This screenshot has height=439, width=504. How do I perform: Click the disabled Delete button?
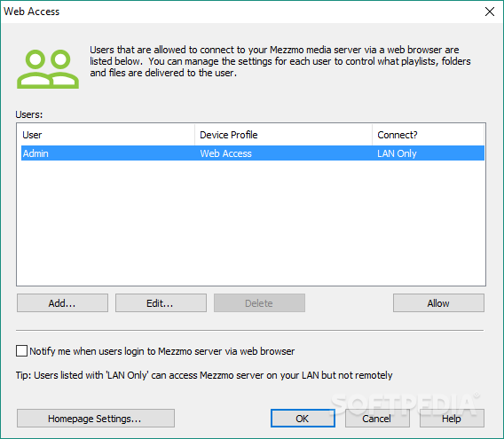[259, 302]
